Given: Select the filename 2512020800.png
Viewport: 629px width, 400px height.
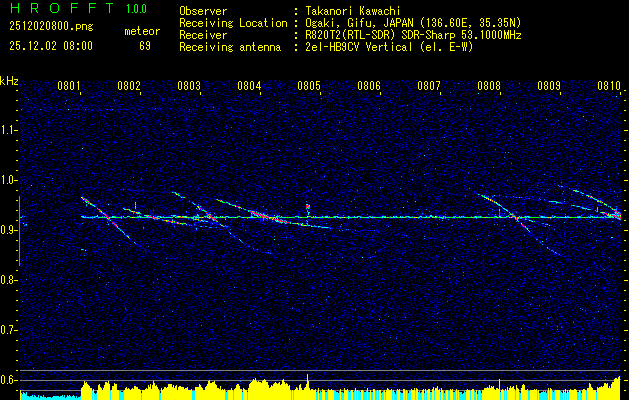Looking at the screenshot, I should [51, 27].
